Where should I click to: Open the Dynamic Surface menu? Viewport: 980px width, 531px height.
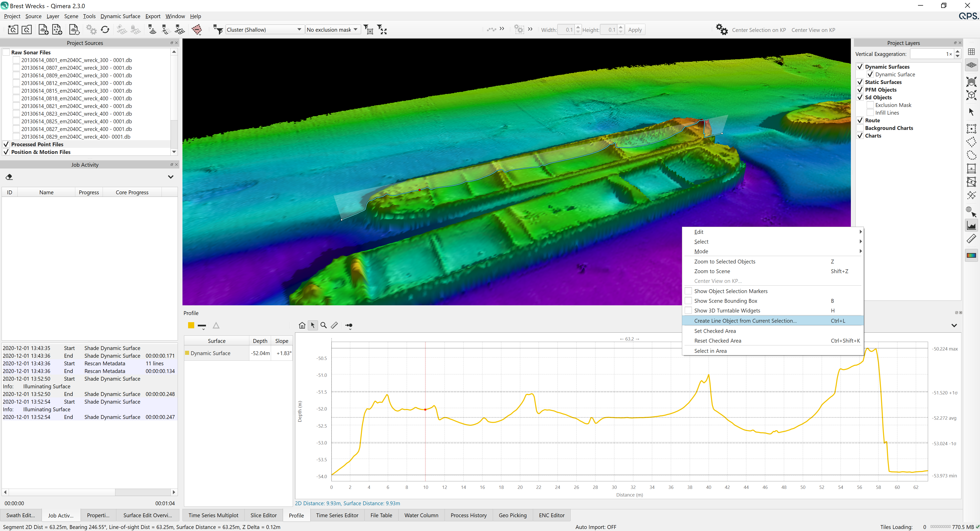(120, 16)
